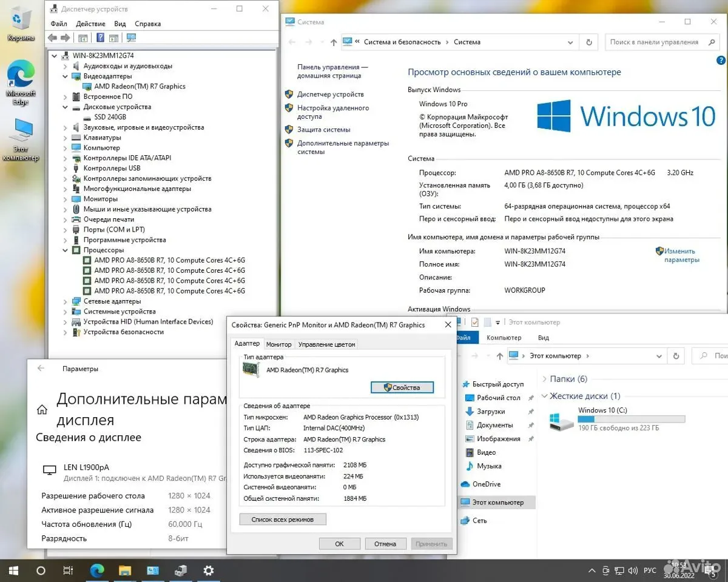Expand 'Сетевые адаптеры' tree node
The image size is (728, 582).
pos(66,301)
